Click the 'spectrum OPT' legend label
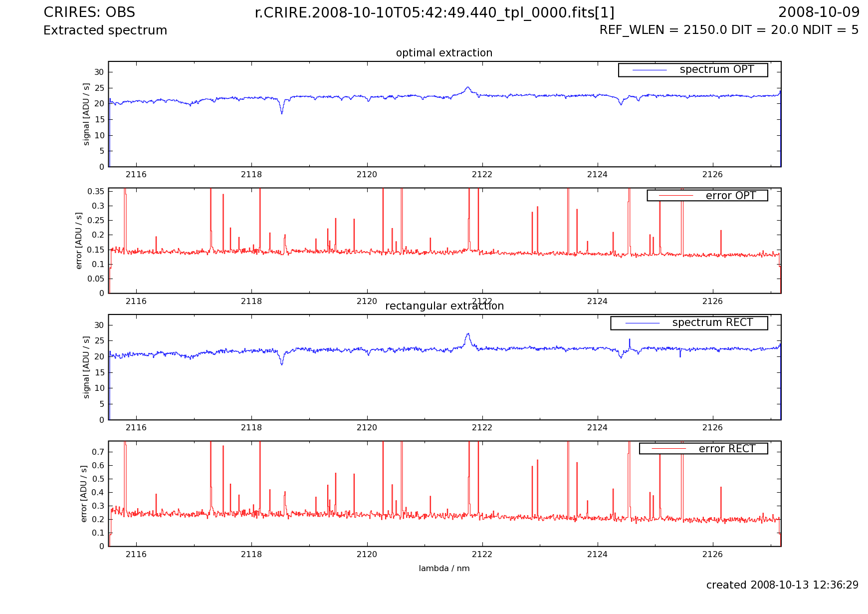The width and height of the screenshot is (868, 614). click(x=716, y=70)
